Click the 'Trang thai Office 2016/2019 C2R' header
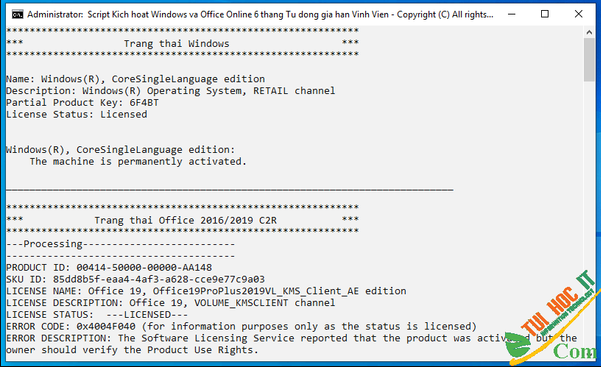 click(186, 221)
